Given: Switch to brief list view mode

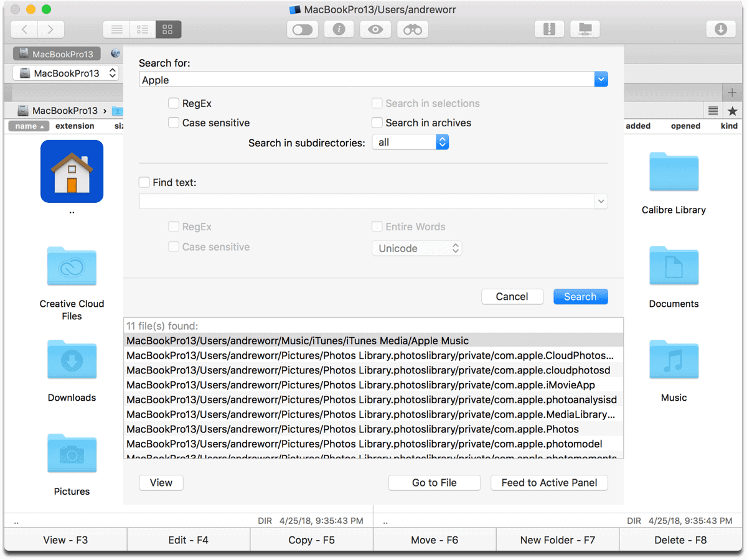Looking at the screenshot, I should click(143, 29).
